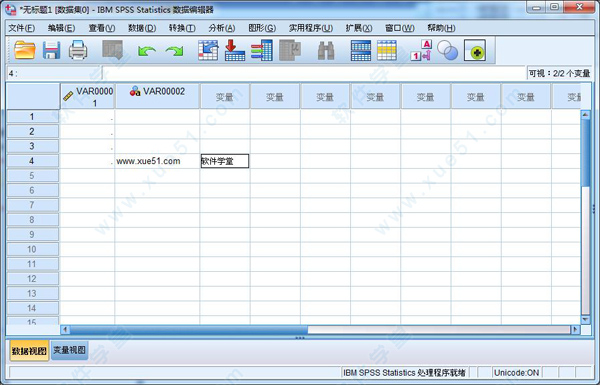This screenshot has width=600, height=385.
Task: Open the 图形(G) menu
Action: 262,28
